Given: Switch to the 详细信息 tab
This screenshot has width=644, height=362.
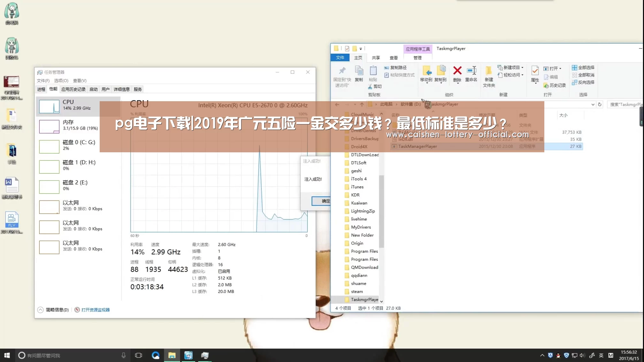Looking at the screenshot, I should tap(121, 89).
